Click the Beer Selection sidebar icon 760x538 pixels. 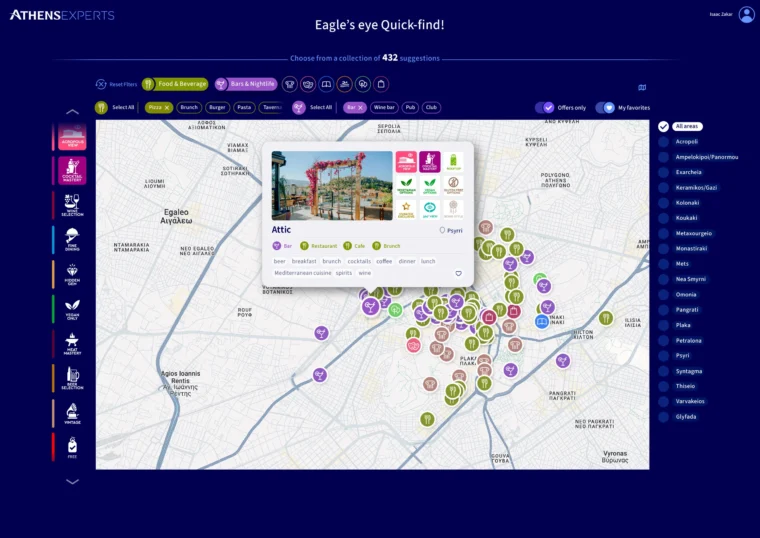(x=72, y=378)
